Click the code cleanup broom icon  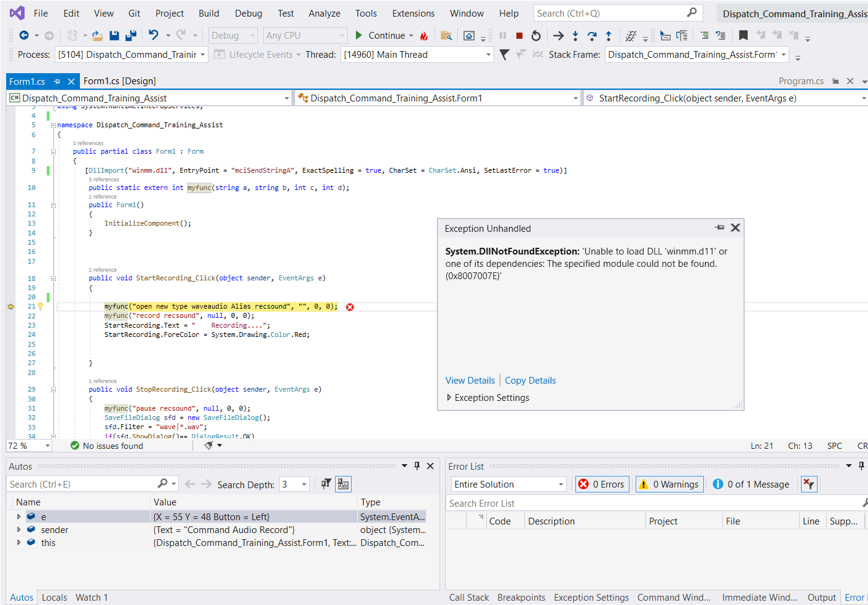[209, 446]
